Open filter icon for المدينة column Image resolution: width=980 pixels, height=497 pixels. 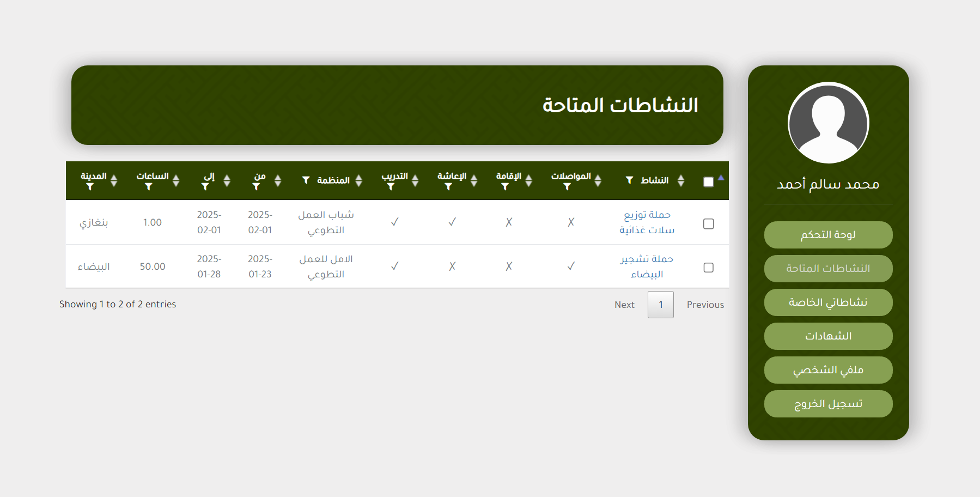tap(90, 187)
